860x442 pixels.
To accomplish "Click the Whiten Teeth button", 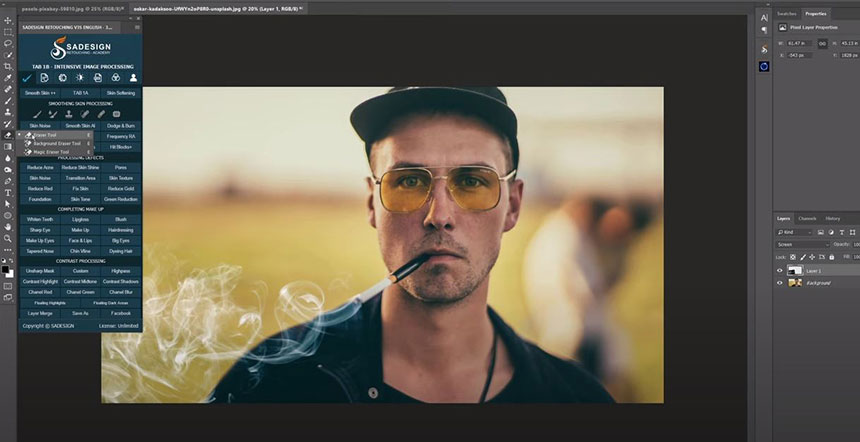I will (40, 218).
